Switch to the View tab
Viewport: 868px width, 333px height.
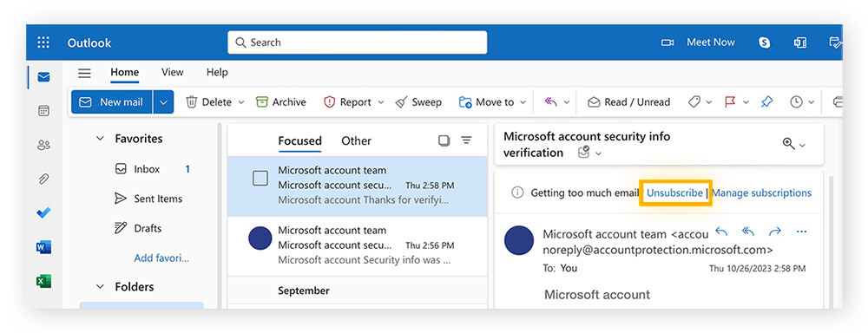[172, 73]
